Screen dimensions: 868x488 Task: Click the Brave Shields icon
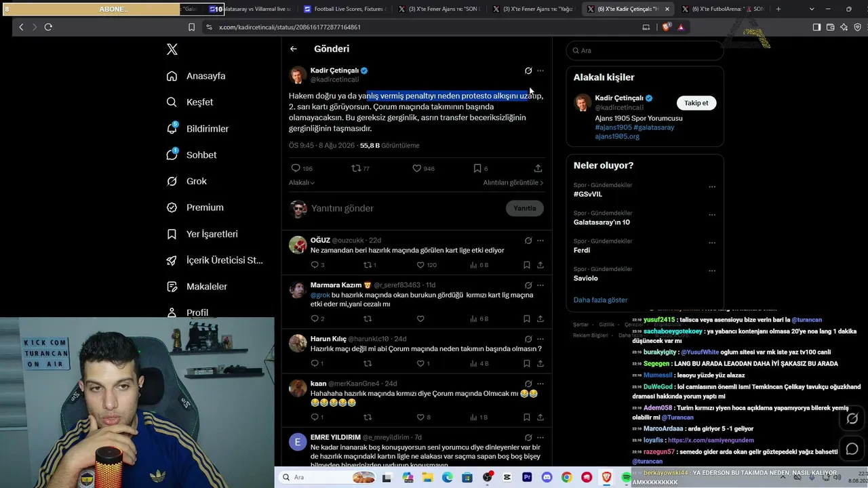667,27
